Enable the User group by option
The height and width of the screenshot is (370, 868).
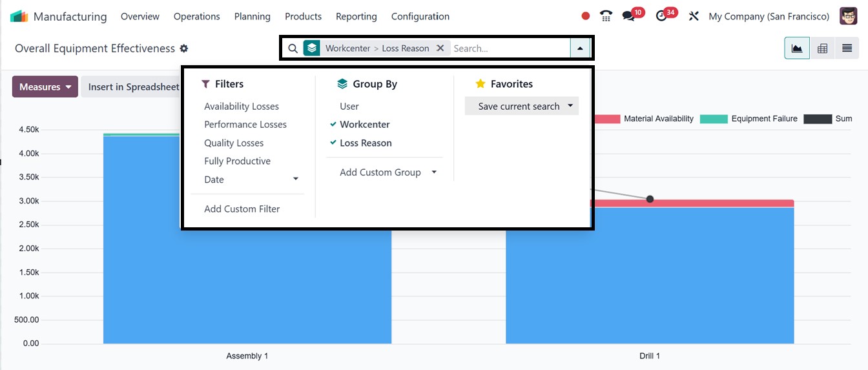tap(349, 107)
